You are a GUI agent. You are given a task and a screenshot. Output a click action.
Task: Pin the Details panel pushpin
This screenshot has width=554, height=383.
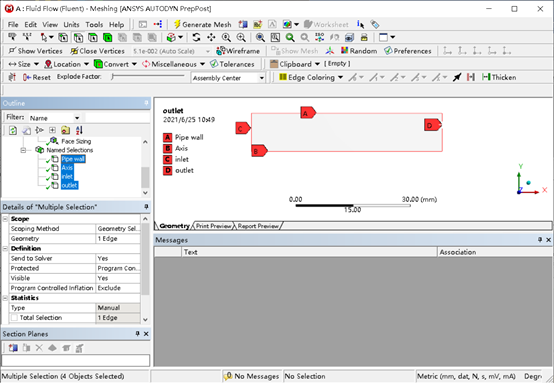point(146,207)
